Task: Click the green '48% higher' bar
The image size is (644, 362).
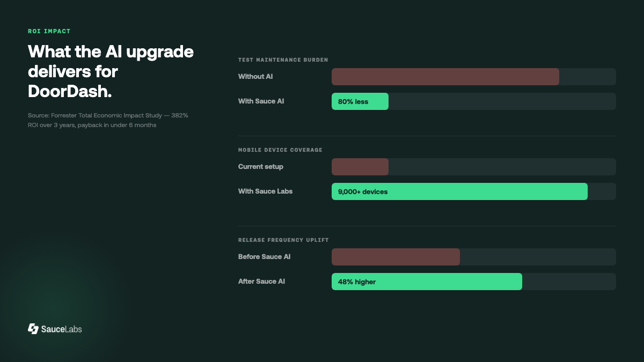Action: (x=427, y=282)
